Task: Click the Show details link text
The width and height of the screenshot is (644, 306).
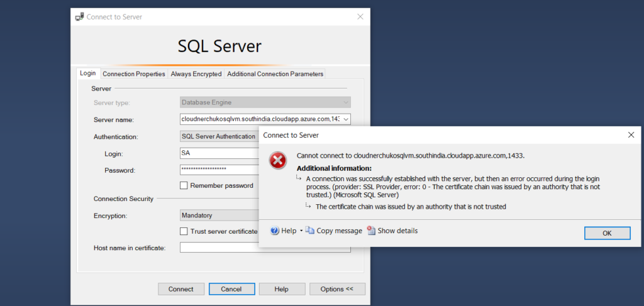Action: (x=397, y=231)
